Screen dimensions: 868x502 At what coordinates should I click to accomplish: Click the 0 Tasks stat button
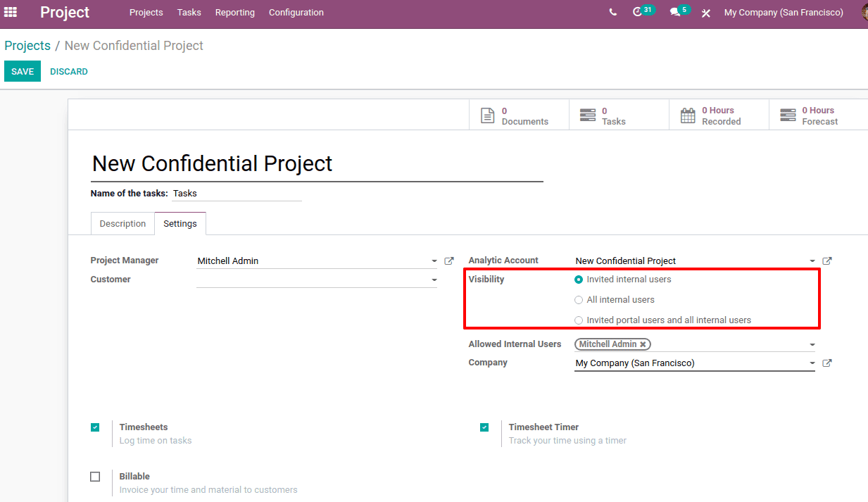pyautogui.click(x=619, y=115)
